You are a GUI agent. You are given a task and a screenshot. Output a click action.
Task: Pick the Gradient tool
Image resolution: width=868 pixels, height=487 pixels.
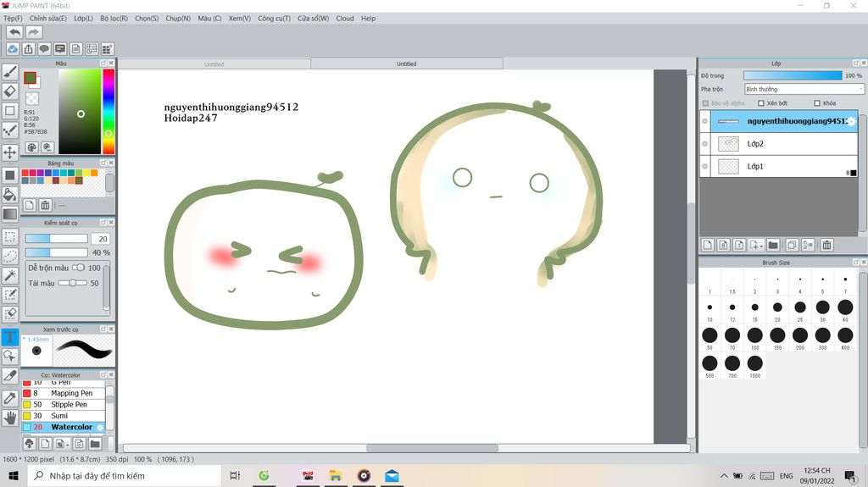pos(10,214)
